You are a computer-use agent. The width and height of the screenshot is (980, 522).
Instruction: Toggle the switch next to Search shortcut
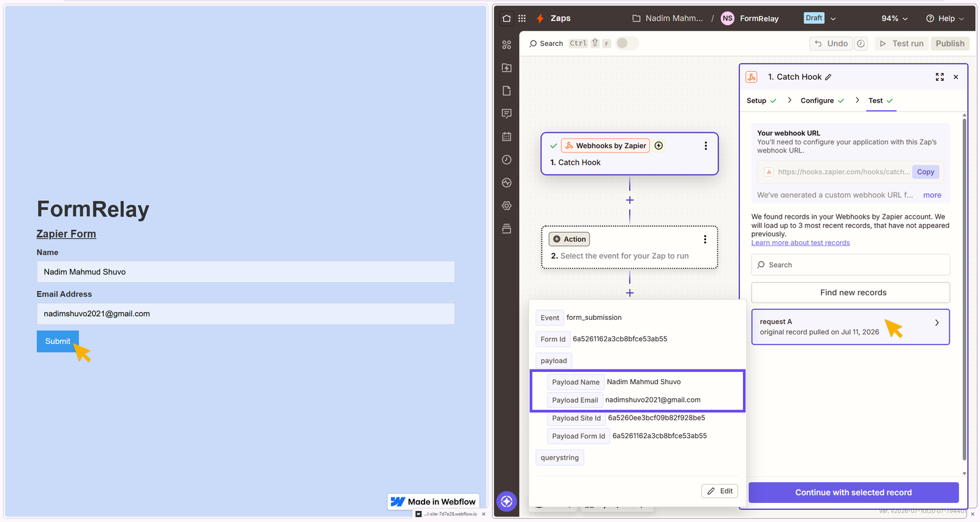(627, 43)
